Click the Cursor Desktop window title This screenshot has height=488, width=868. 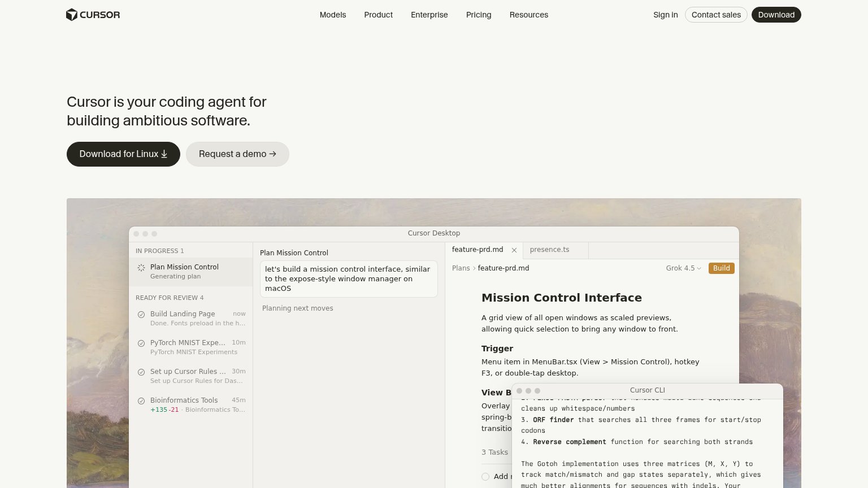pyautogui.click(x=434, y=233)
